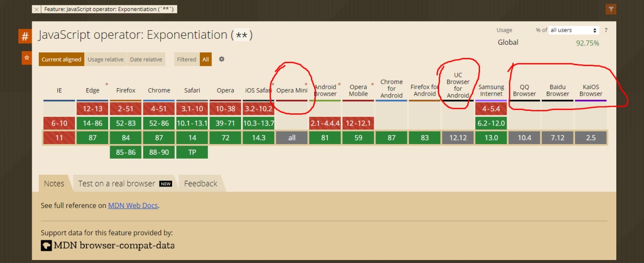644x263 pixels.
Task: Click the Opera Mini column header
Action: [292, 91]
